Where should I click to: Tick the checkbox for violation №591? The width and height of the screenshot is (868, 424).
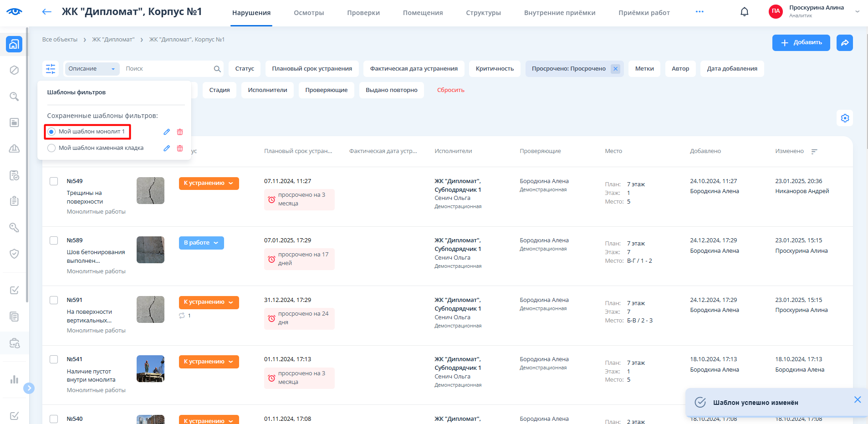click(x=54, y=300)
